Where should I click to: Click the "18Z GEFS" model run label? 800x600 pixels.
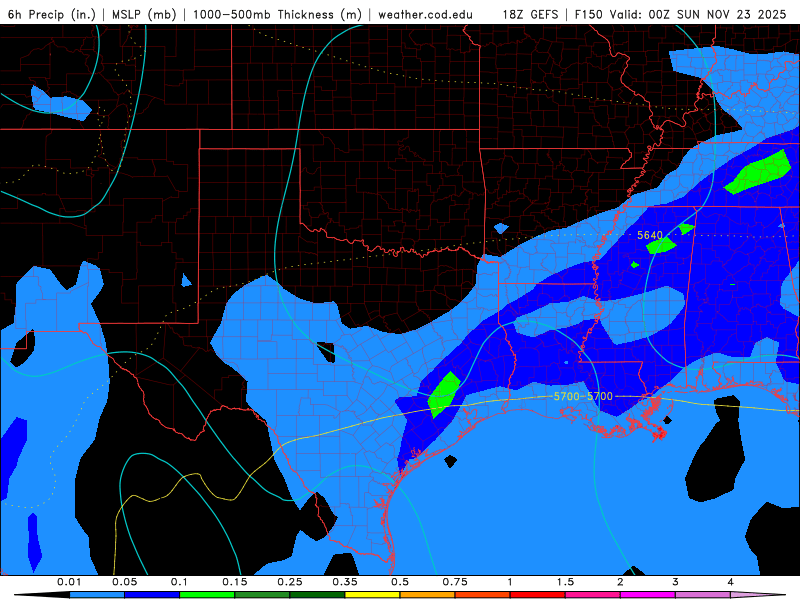pos(531,14)
